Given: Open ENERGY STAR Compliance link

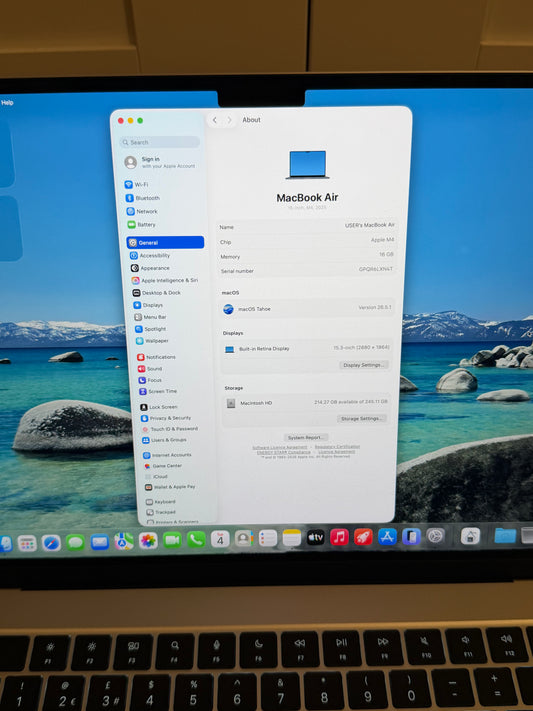Looking at the screenshot, I should (x=284, y=452).
